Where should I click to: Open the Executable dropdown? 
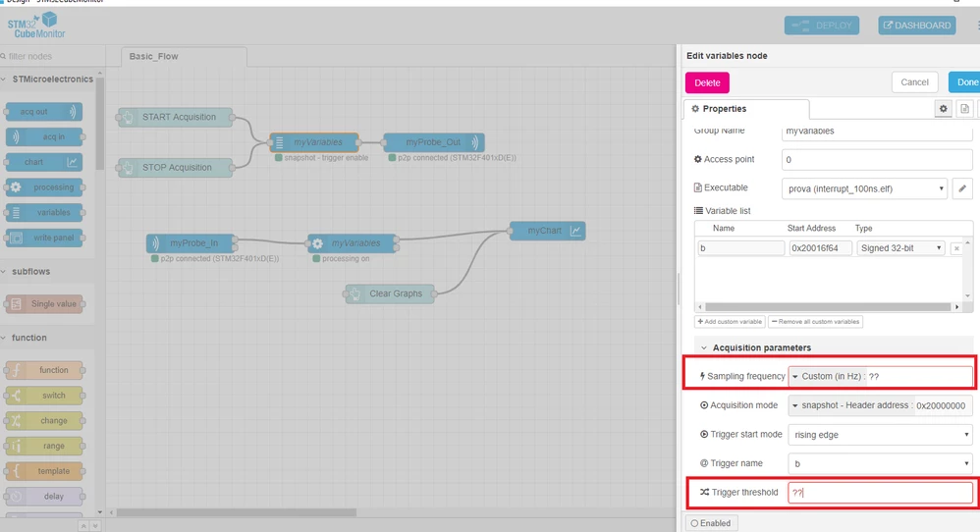click(x=864, y=188)
